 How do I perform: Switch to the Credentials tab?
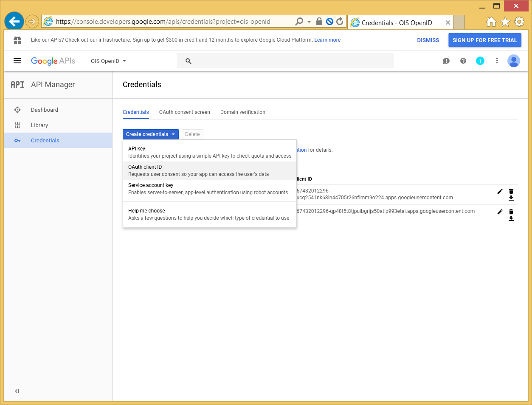click(x=136, y=112)
